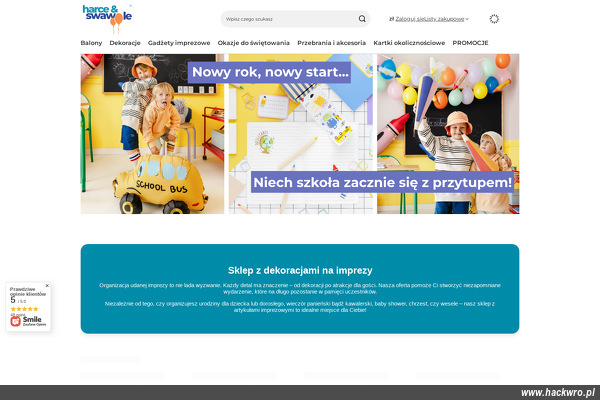Open the Balony menu category

click(91, 43)
